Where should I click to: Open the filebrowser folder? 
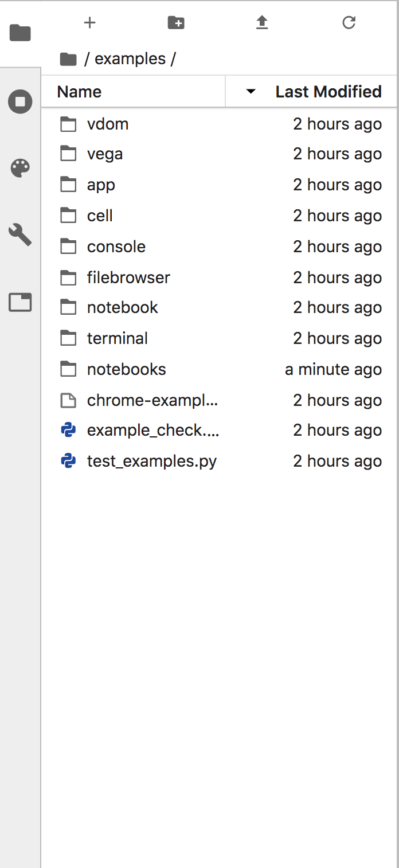pyautogui.click(x=128, y=277)
